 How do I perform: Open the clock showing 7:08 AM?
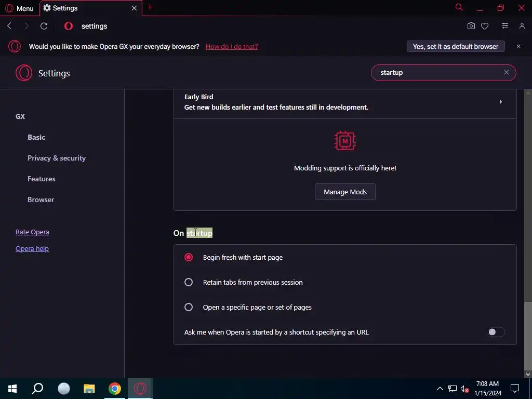point(487,389)
